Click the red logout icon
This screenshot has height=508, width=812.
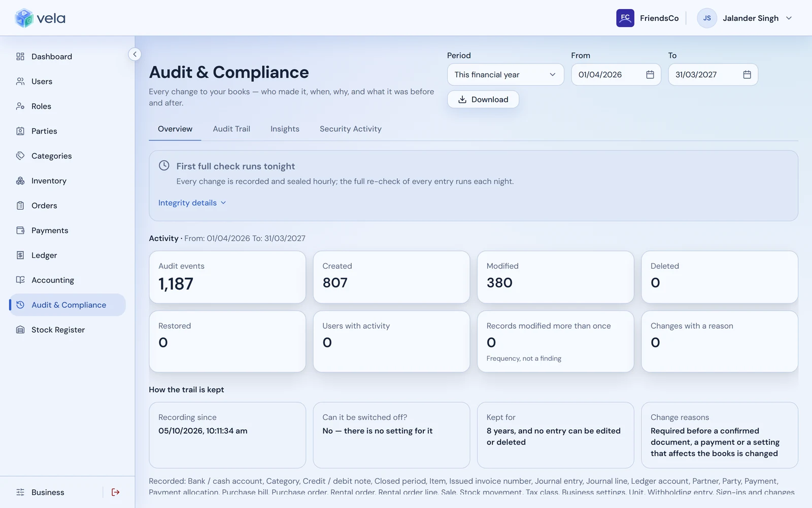pos(116,492)
